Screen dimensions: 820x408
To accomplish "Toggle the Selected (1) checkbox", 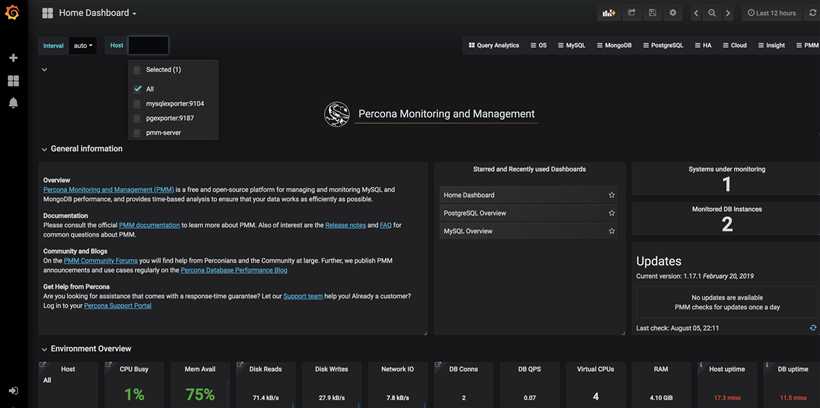I will [137, 70].
